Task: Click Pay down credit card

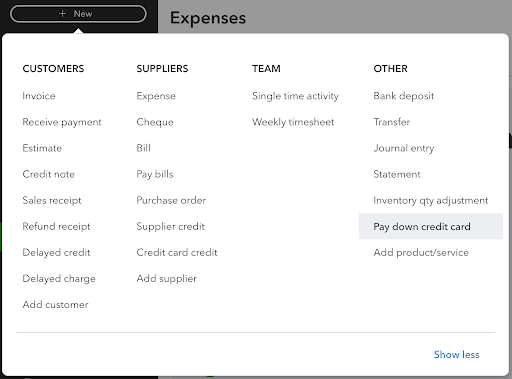Action: coord(431,226)
